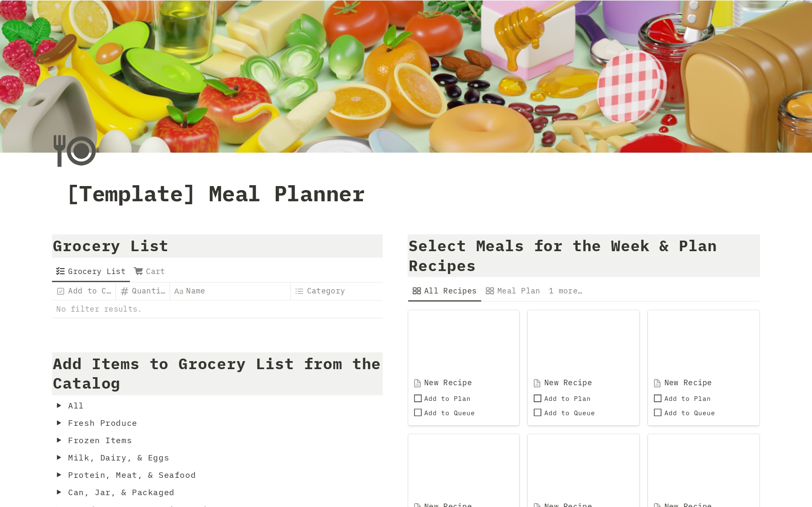Click the Grocery List checklist icon
The width and height of the screenshot is (812, 507).
(x=60, y=271)
